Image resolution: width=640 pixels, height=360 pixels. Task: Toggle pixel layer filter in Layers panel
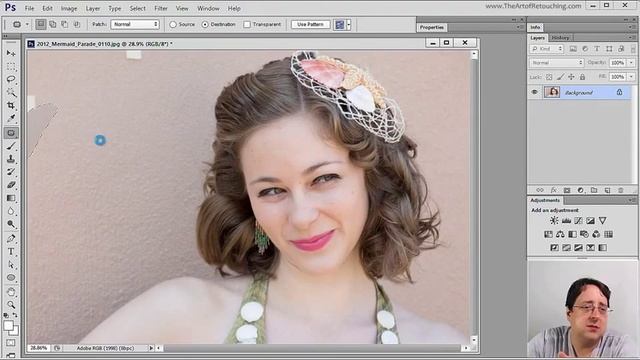(x=573, y=49)
